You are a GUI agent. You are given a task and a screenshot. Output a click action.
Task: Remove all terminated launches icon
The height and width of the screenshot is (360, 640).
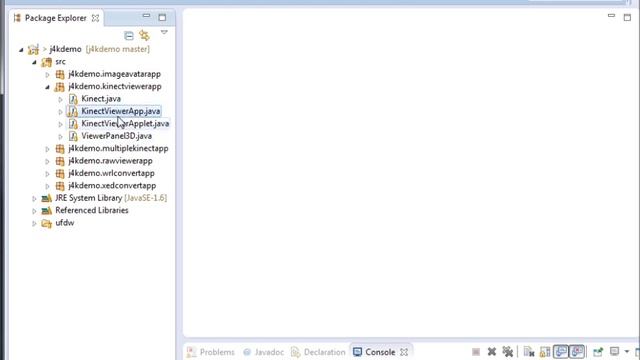tap(508, 352)
